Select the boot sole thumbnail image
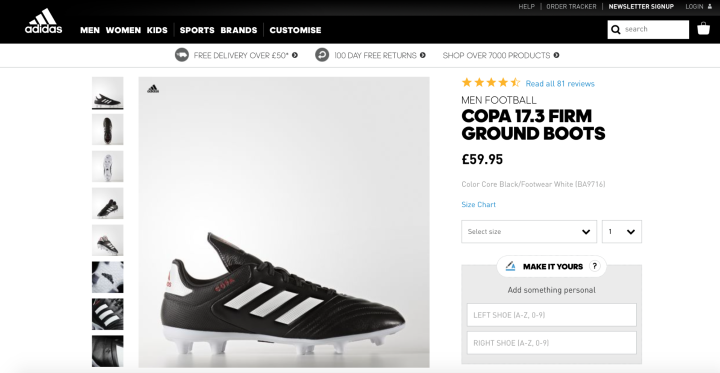The height and width of the screenshot is (373, 720). (x=107, y=166)
